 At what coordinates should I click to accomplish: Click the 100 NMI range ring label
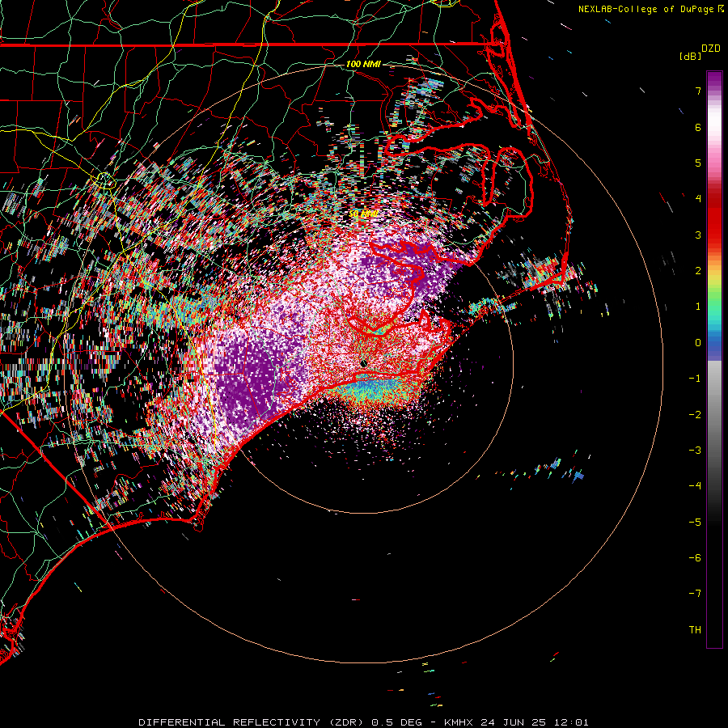pyautogui.click(x=363, y=64)
